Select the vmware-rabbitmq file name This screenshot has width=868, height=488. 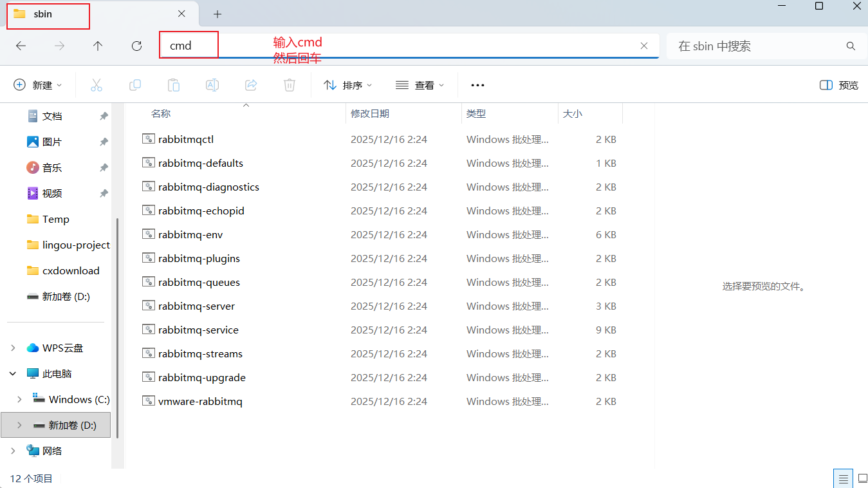(x=200, y=401)
